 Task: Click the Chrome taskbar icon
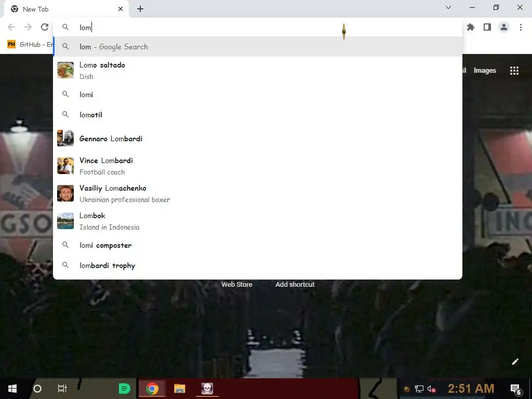[x=152, y=389]
